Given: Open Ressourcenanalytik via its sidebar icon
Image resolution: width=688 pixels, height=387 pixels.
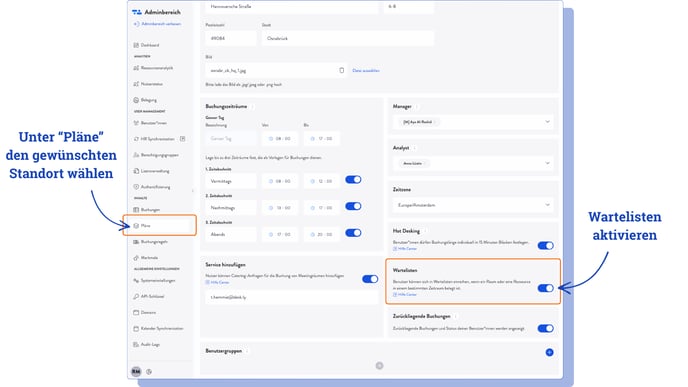Looking at the screenshot, I should (136, 68).
